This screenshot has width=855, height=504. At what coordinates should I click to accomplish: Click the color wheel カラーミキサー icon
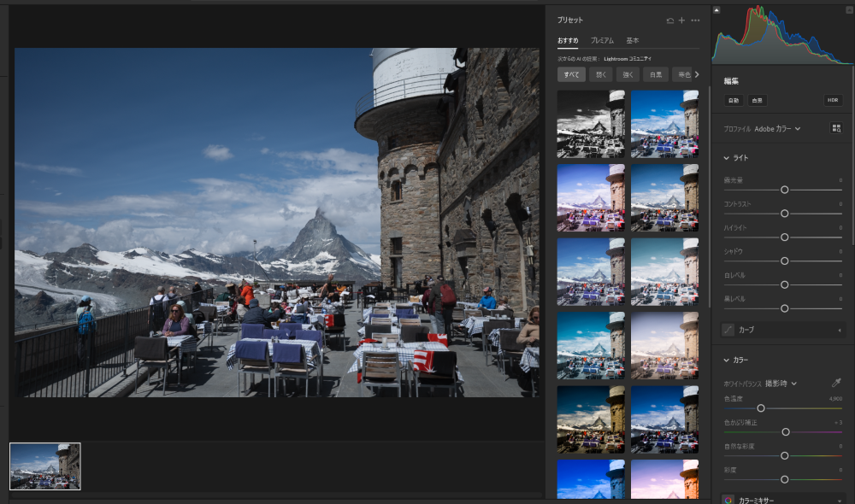point(728,501)
